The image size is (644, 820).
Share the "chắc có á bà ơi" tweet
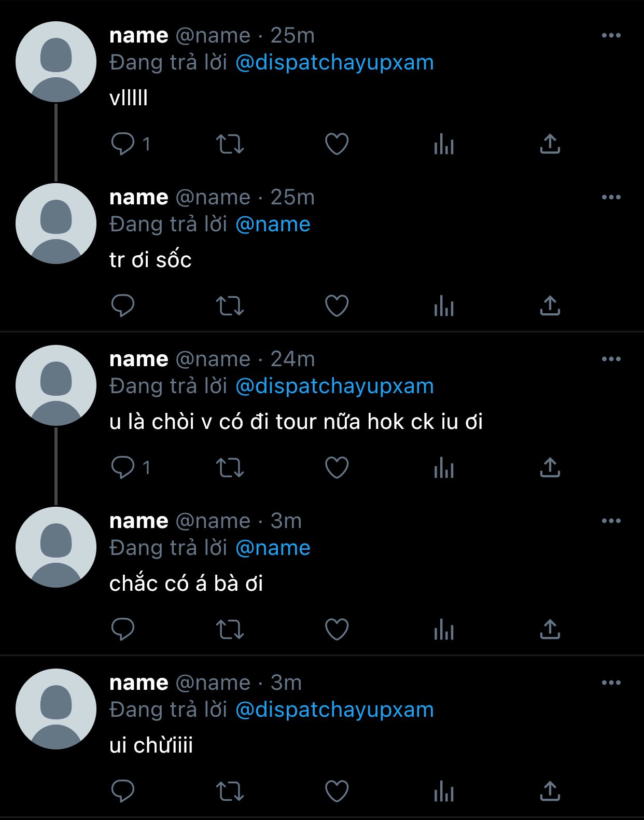550,629
